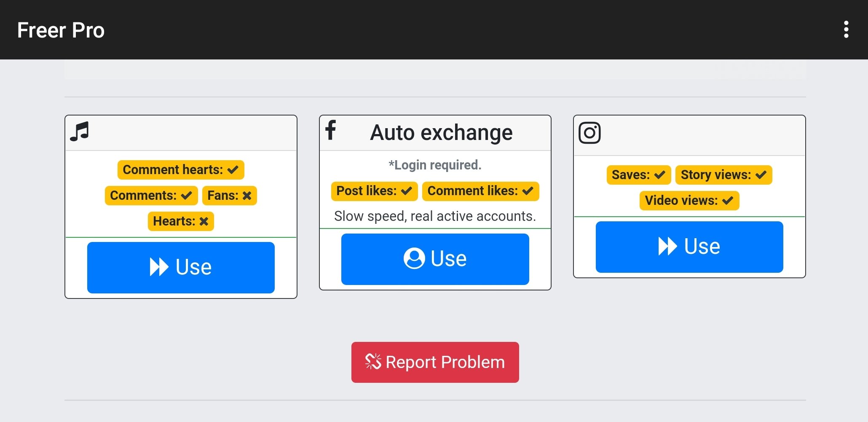Click the Auto exchange heading
The width and height of the screenshot is (868, 422).
[x=441, y=132]
